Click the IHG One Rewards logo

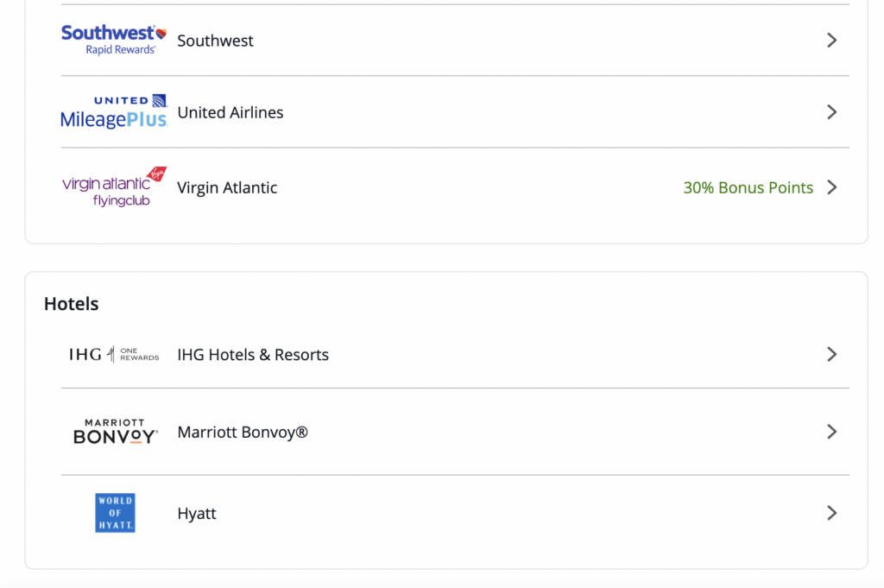click(x=113, y=354)
